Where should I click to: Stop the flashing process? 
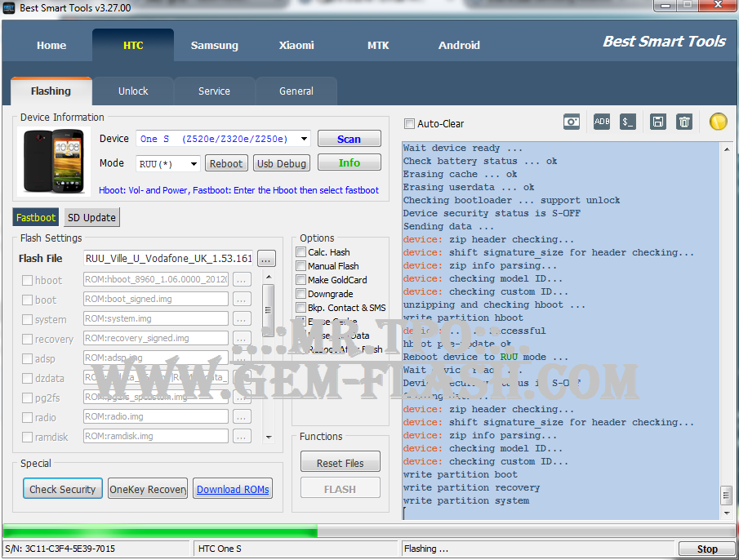707,549
